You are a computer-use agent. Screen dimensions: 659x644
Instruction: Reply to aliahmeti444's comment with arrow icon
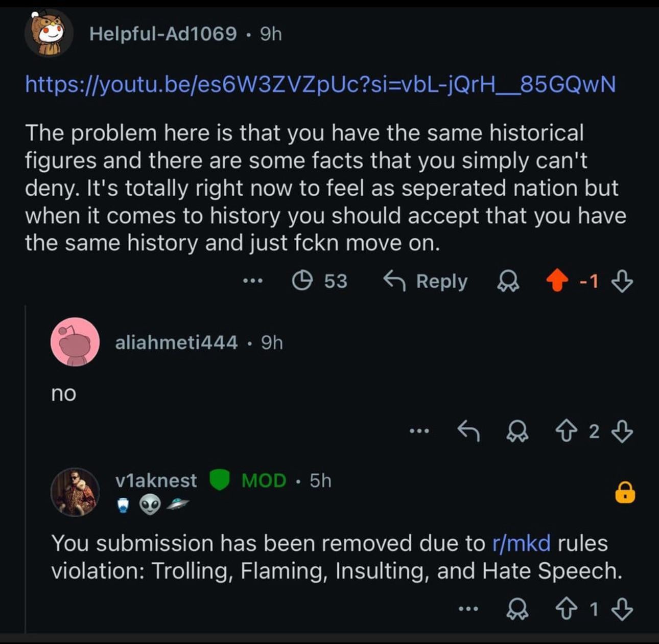468,432
